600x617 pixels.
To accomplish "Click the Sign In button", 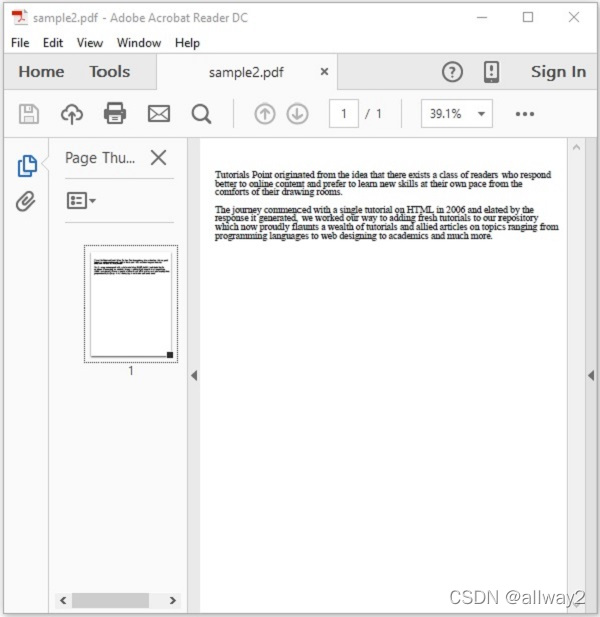I will 558,72.
